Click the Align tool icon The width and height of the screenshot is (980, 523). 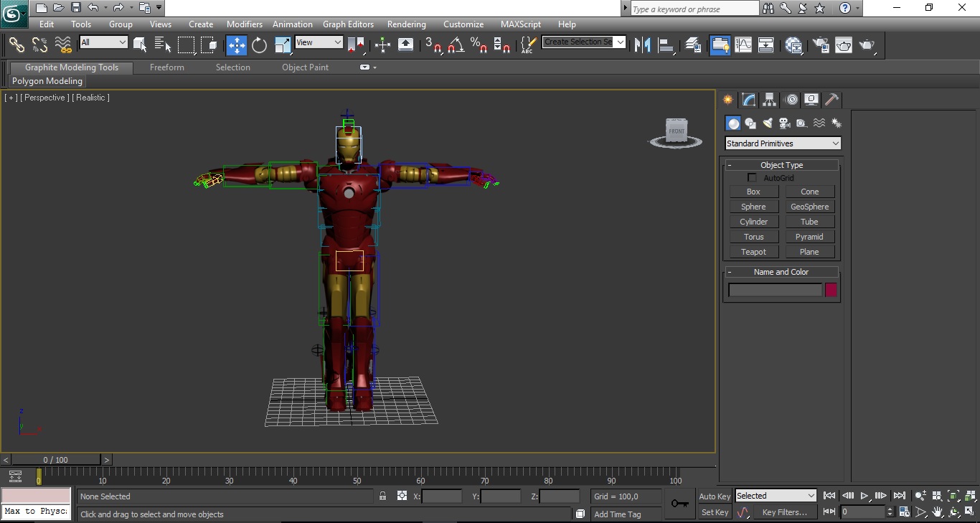click(666, 44)
